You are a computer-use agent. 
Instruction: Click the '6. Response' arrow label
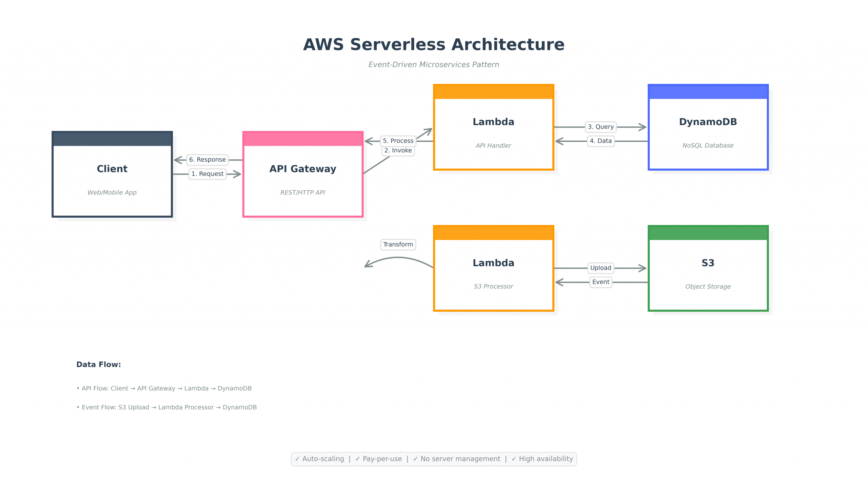tap(207, 160)
